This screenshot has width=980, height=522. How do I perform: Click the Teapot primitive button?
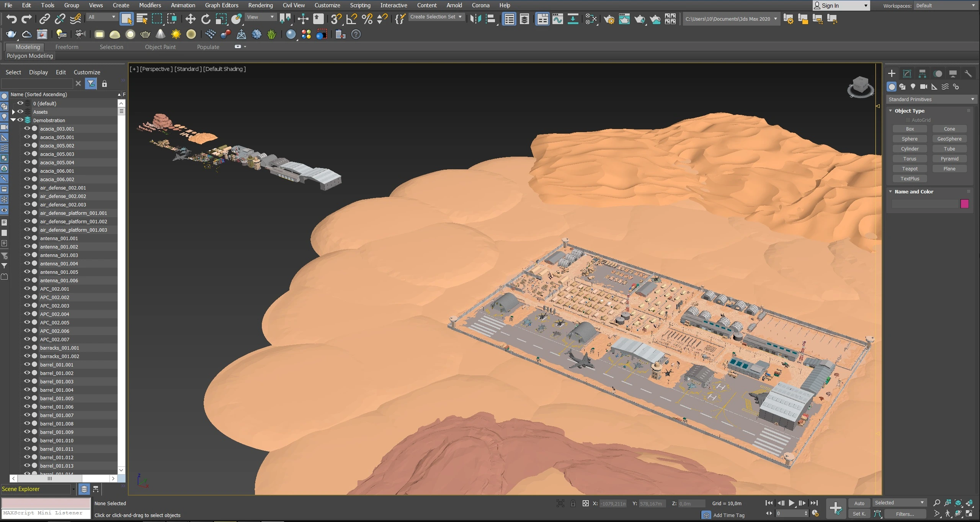coord(910,169)
